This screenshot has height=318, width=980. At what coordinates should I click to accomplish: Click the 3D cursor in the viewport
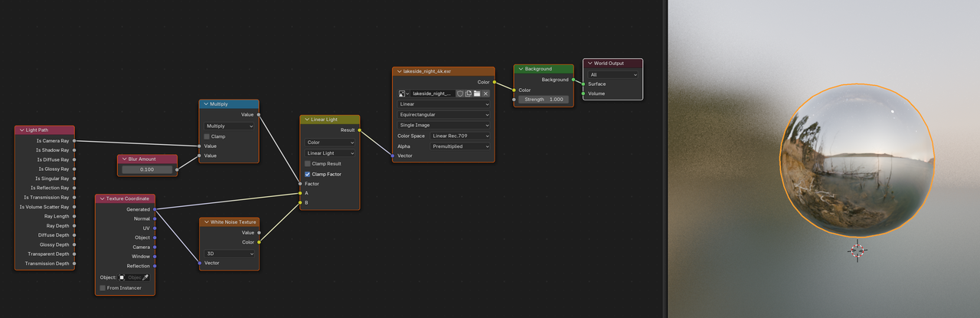(x=857, y=250)
